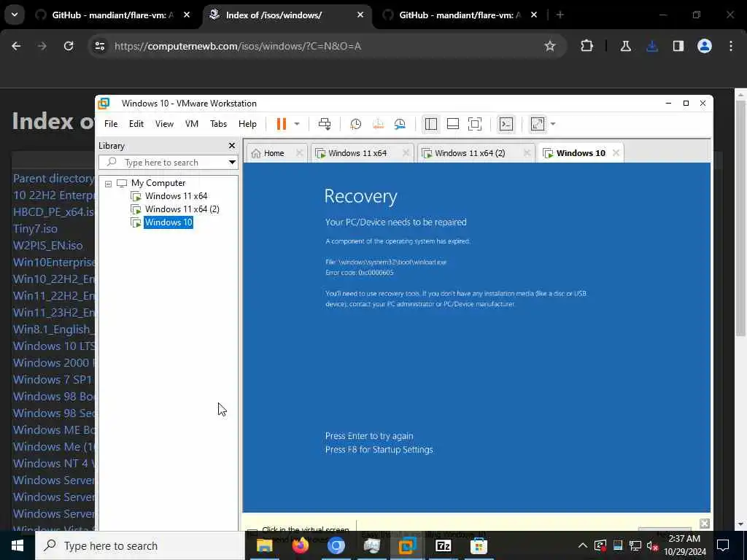Open Microsoft Store from the taskbar
The image size is (747, 560).
click(479, 545)
